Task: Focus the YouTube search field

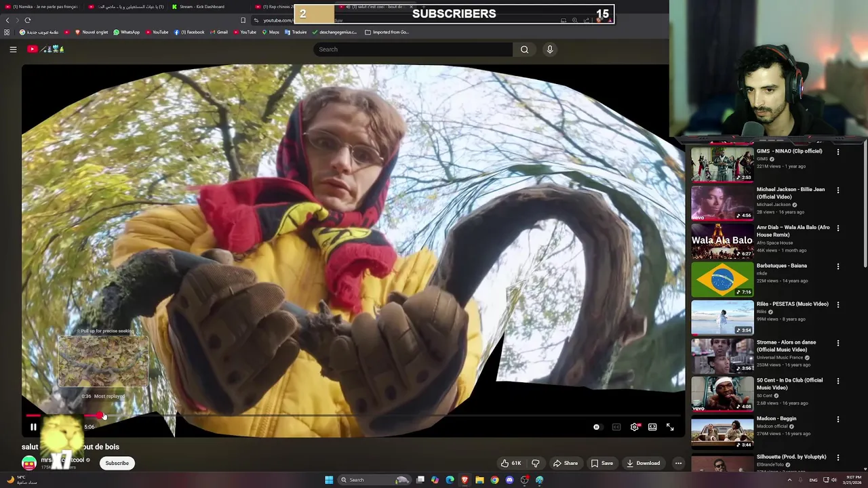Action: click(x=413, y=49)
